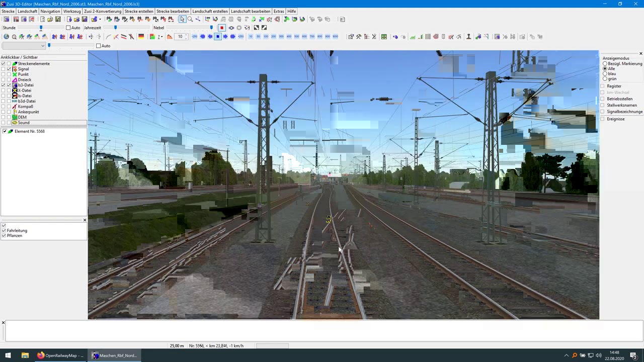Enable the Betriebsstellen checkbox
Screen dimensions: 644x362
point(603,99)
